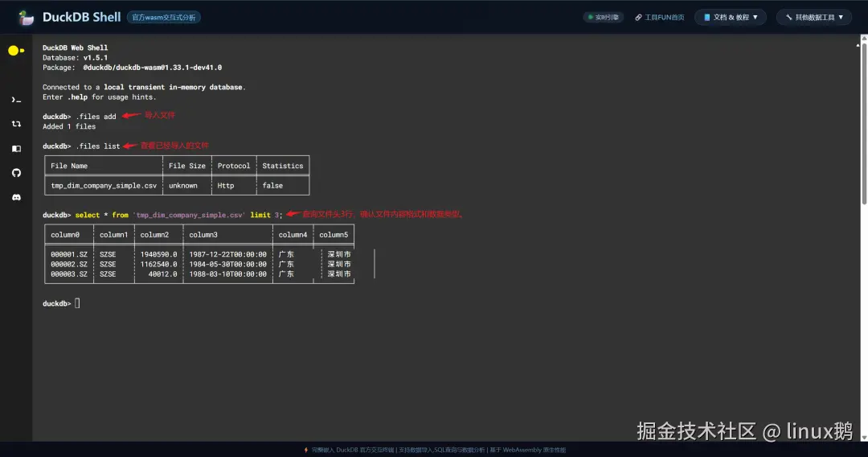This screenshot has width=868, height=457.
Task: Open the documentation book sidebar icon
Action: (x=16, y=149)
